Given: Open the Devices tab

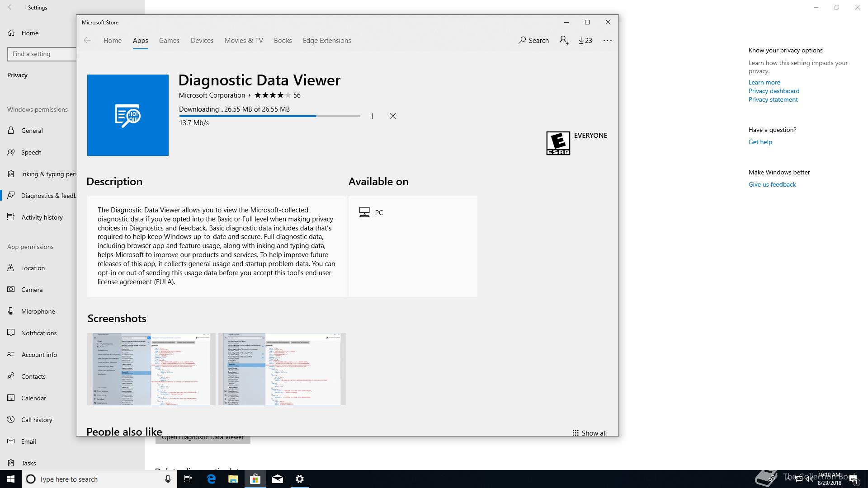Looking at the screenshot, I should [x=202, y=40].
